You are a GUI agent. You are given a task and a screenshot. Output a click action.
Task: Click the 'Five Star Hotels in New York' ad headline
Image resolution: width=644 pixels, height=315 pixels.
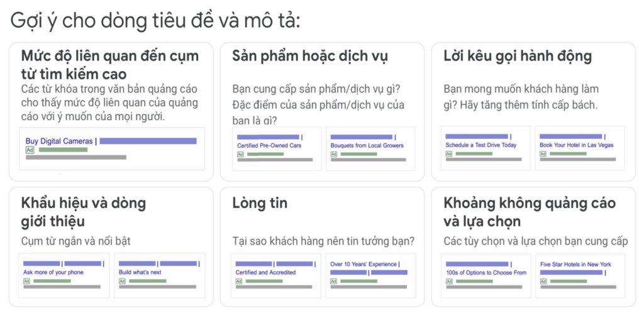point(576,265)
